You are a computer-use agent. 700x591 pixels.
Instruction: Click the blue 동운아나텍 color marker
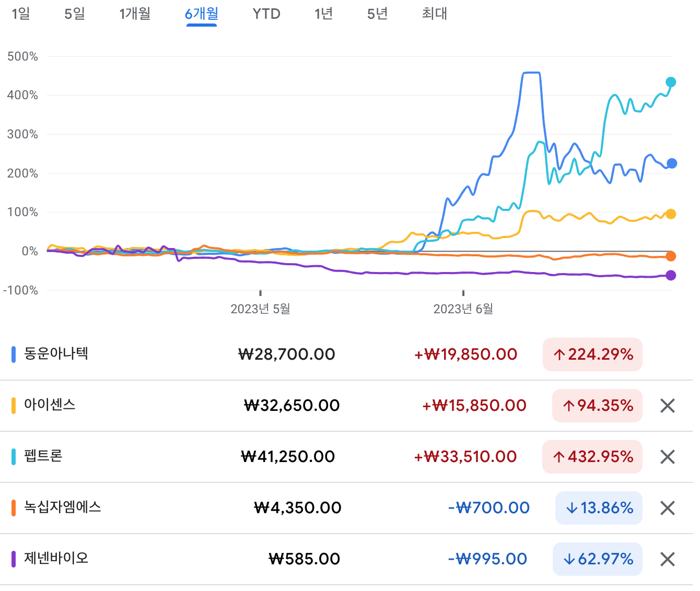[x=14, y=354]
